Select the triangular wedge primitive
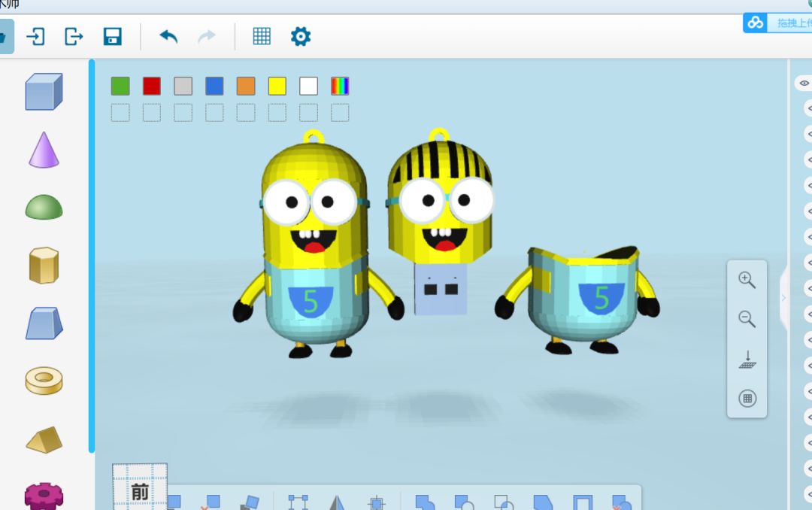The height and width of the screenshot is (510, 812). click(x=44, y=439)
